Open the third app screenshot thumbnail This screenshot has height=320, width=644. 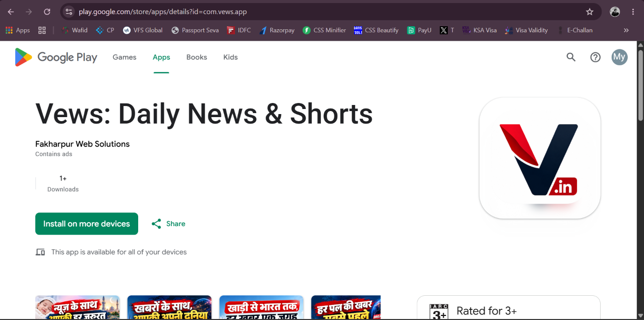click(261, 307)
